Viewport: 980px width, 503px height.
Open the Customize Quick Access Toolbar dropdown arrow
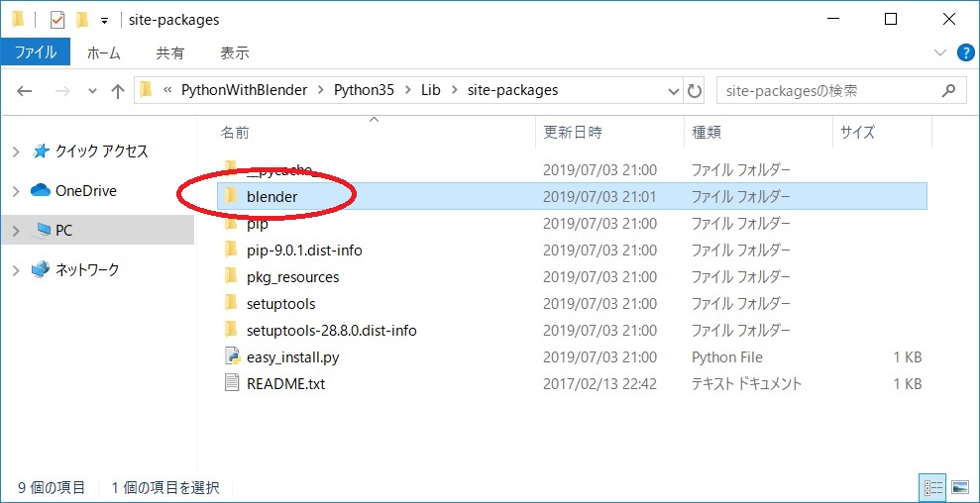click(104, 21)
